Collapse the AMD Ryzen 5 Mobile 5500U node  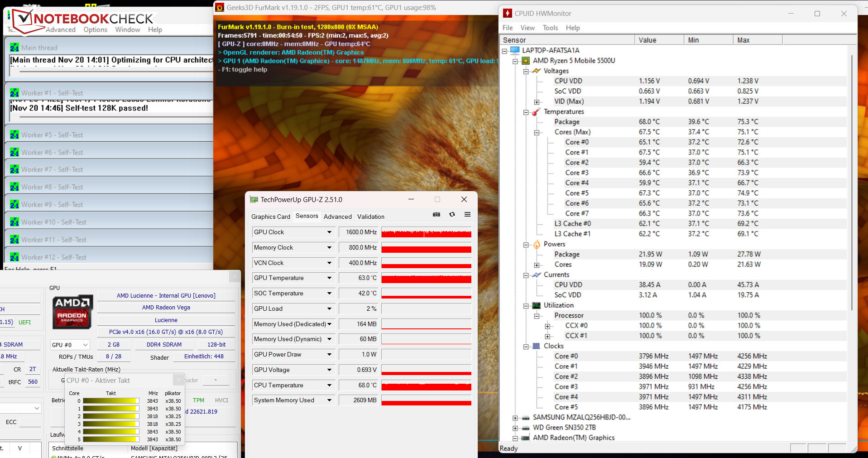pos(515,61)
